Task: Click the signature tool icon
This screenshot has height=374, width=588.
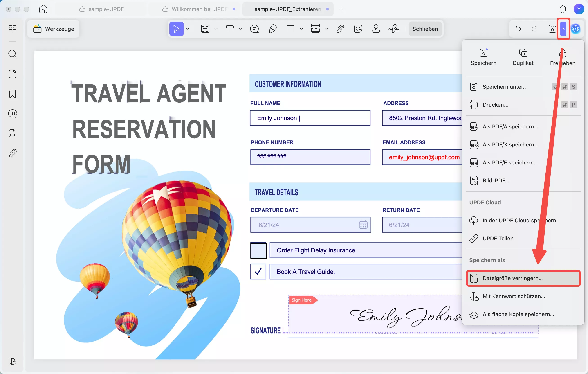Action: [394, 29]
